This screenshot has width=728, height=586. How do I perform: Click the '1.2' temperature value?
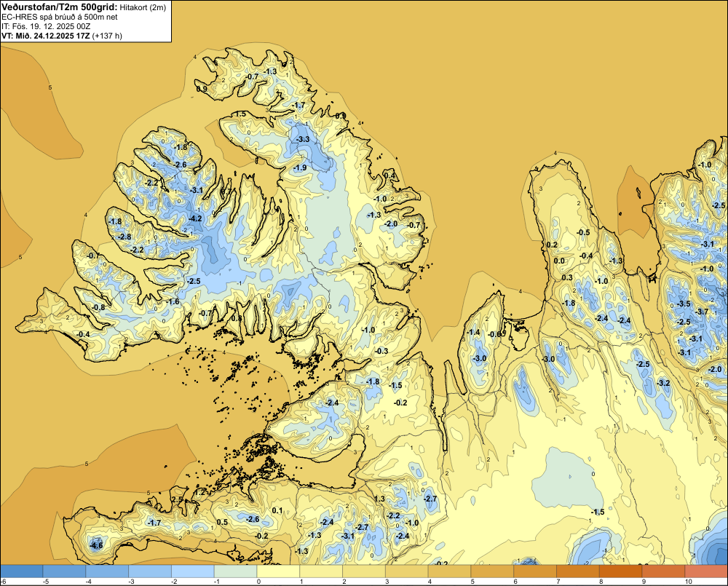(199, 492)
